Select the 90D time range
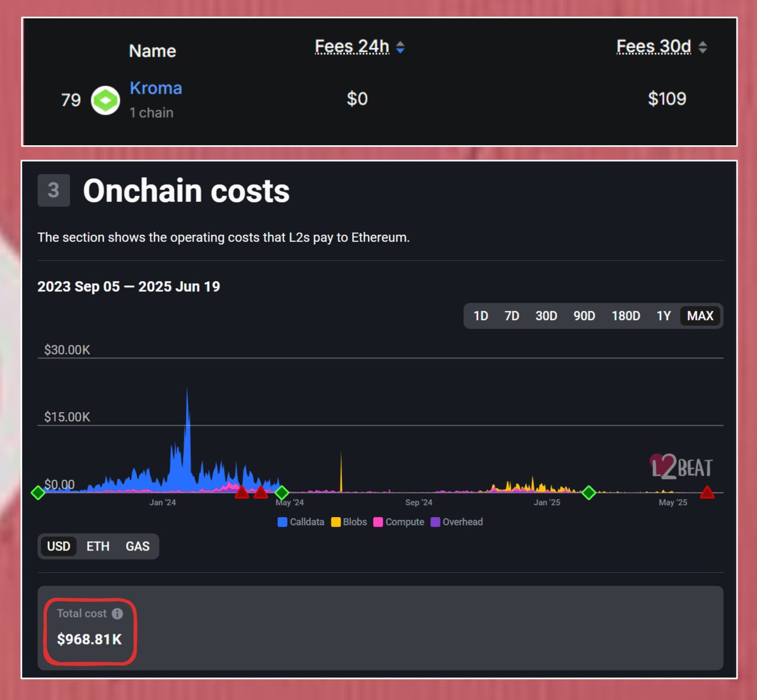Screen dimensions: 757x700 point(584,316)
